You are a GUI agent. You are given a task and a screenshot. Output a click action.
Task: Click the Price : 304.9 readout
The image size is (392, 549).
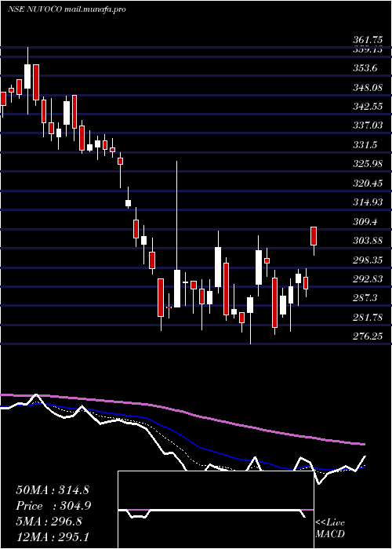pos(53,506)
